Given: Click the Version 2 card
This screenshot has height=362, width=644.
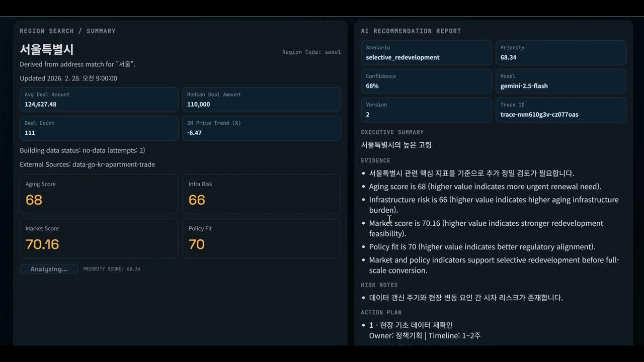Looking at the screenshot, I should point(426,110).
